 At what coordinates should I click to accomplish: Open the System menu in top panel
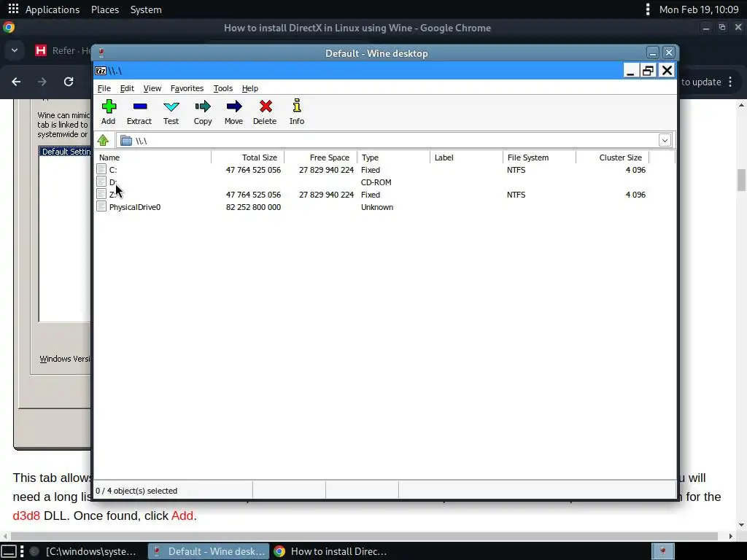146,9
